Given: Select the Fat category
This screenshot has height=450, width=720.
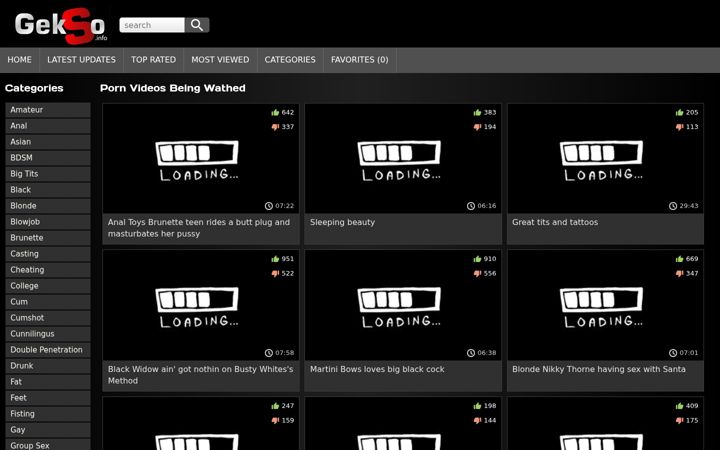Looking at the screenshot, I should tap(48, 382).
